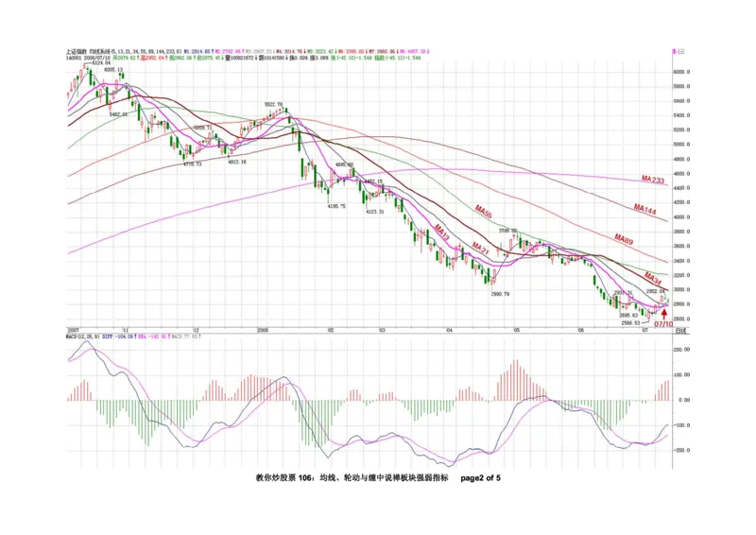
Task: Click the 4195.75 low price marker
Action: [x=335, y=205]
